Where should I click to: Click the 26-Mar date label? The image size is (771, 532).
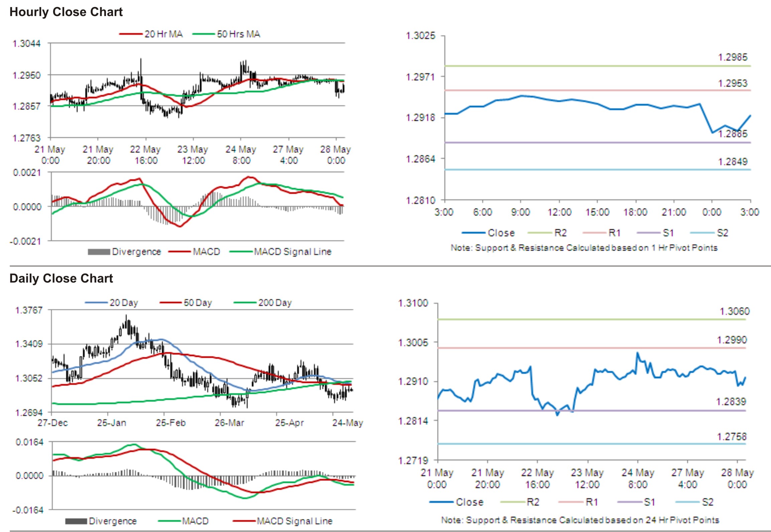tap(229, 423)
